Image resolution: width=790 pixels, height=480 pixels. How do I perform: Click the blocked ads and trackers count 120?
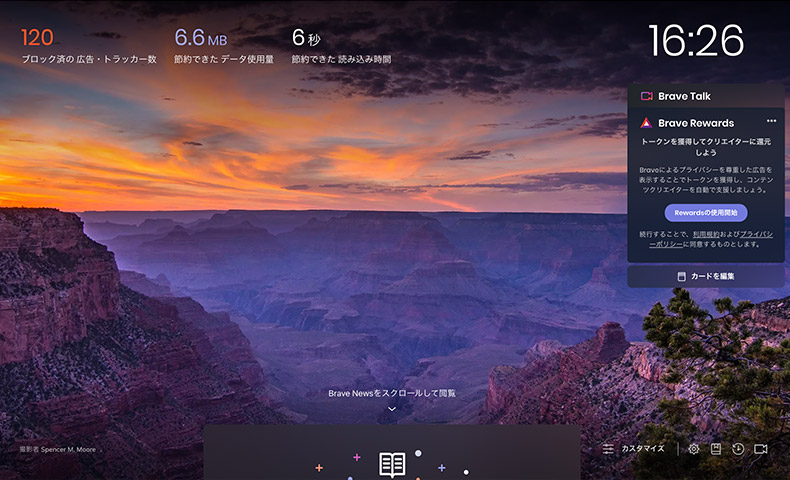pos(37,38)
